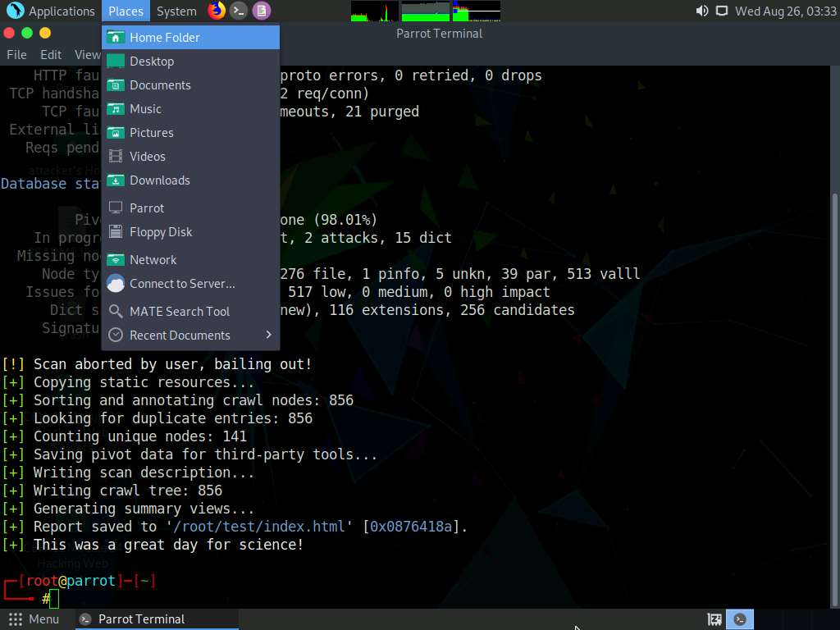Close the Places menu via its label
This screenshot has width=840, height=630.
(126, 11)
